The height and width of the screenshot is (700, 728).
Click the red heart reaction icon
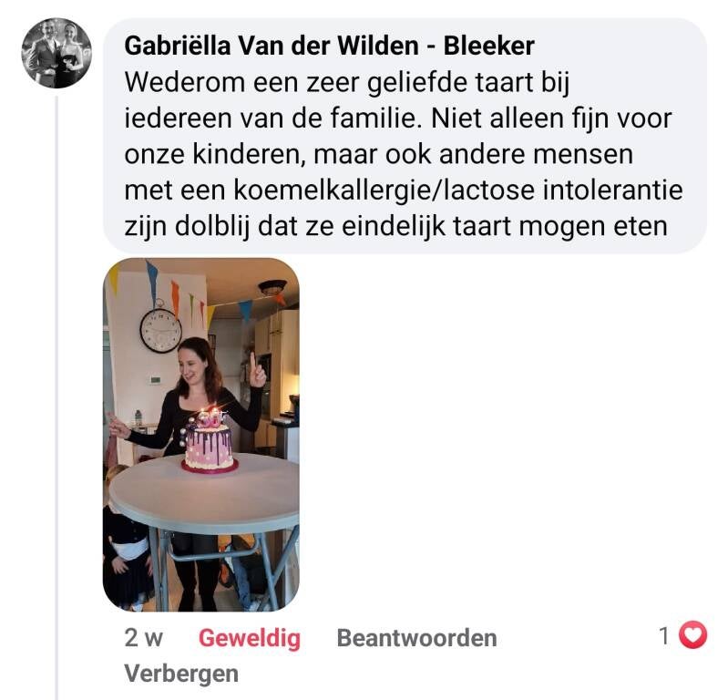coord(692,635)
